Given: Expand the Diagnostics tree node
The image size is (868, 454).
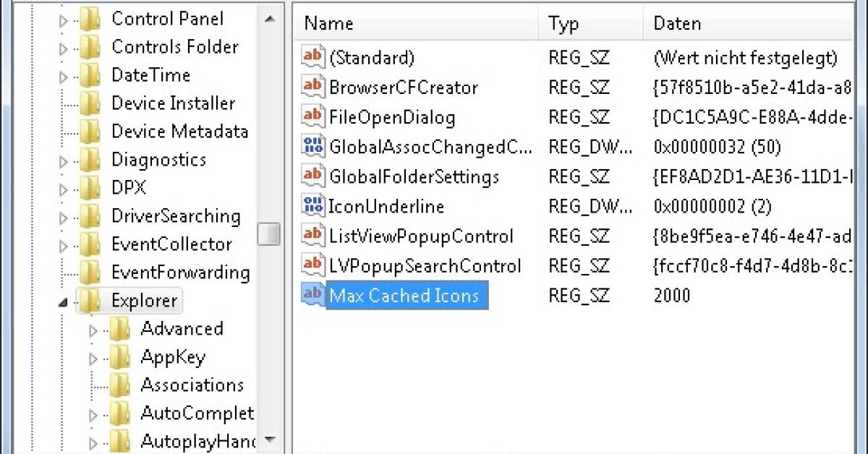Looking at the screenshot, I should pyautogui.click(x=64, y=161).
